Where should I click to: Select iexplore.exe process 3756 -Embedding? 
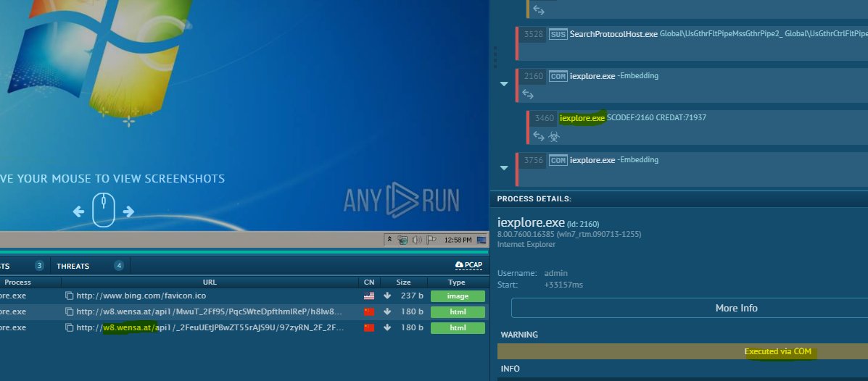[x=691, y=169]
